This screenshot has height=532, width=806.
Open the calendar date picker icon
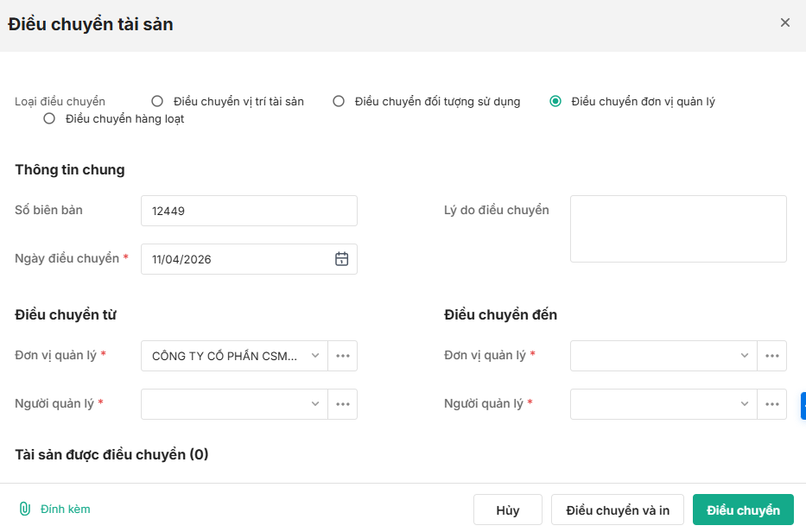pos(341,259)
